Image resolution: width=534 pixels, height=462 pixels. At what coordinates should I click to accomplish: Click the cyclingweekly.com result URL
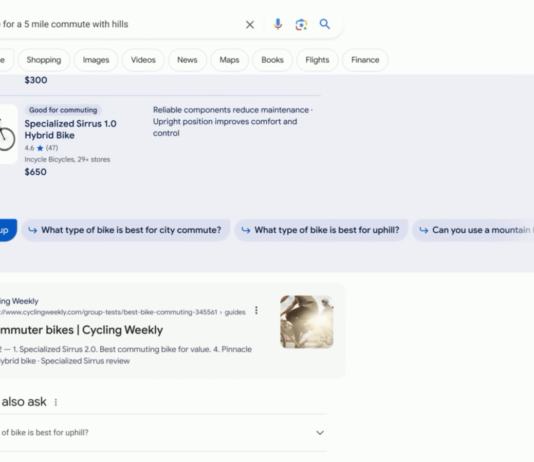[x=123, y=312]
